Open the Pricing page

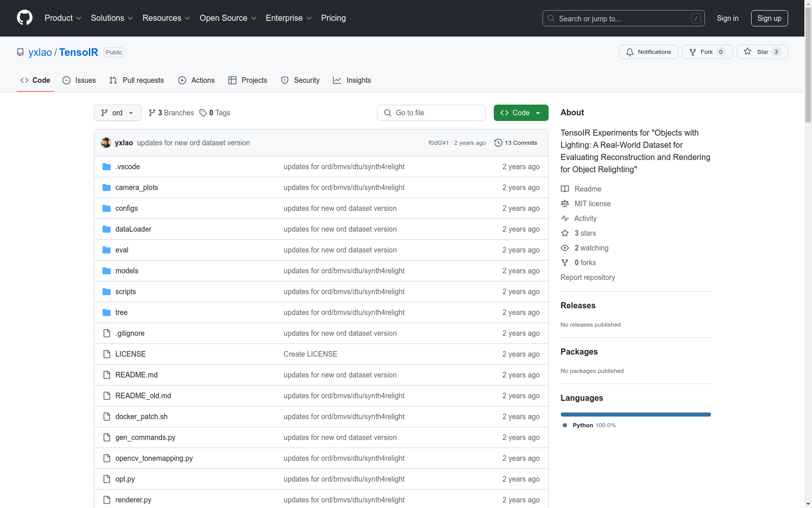point(333,18)
